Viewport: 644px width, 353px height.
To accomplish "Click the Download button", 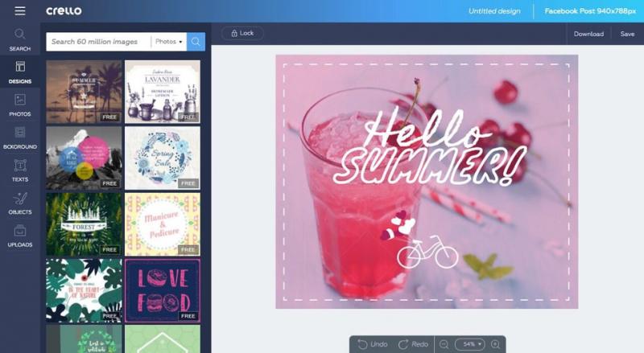I will [588, 34].
